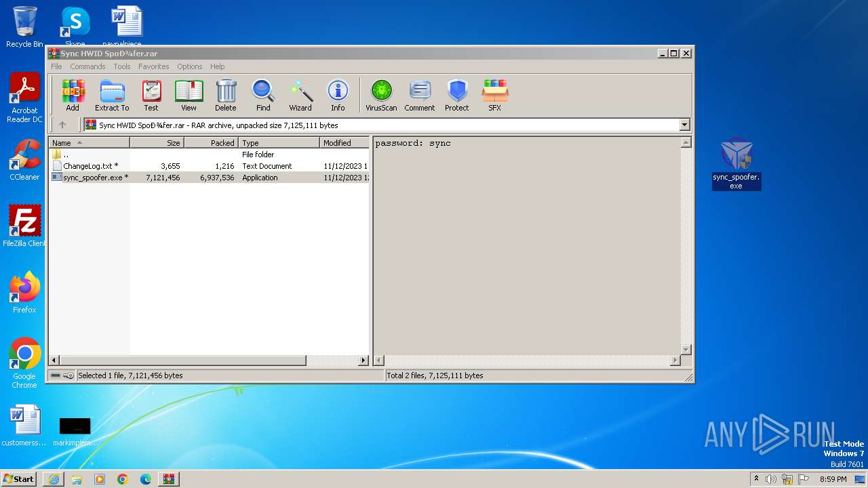Image resolution: width=868 pixels, height=488 pixels.
Task: Sort files by Name column
Action: pyautogui.click(x=90, y=142)
